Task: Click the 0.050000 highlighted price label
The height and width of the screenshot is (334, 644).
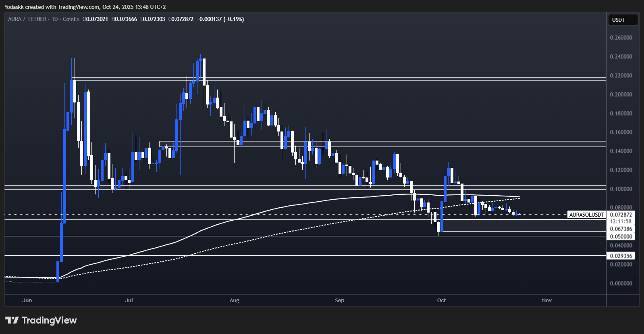Action: [x=621, y=236]
